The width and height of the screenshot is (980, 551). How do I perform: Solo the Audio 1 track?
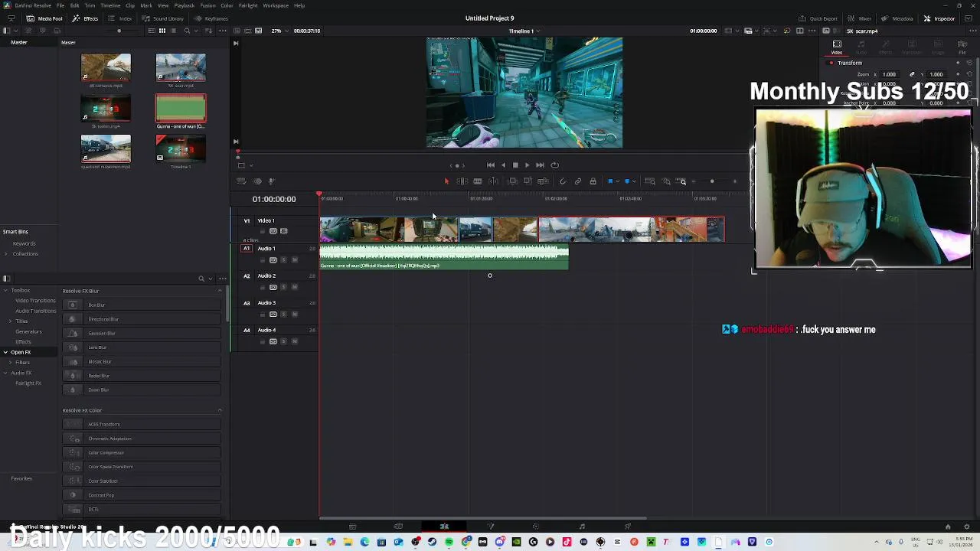click(283, 259)
